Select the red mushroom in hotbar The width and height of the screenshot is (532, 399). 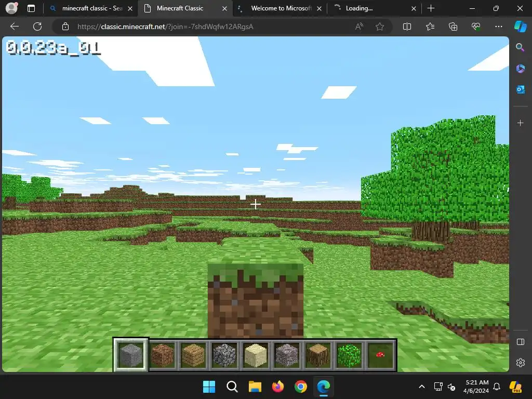(x=380, y=355)
